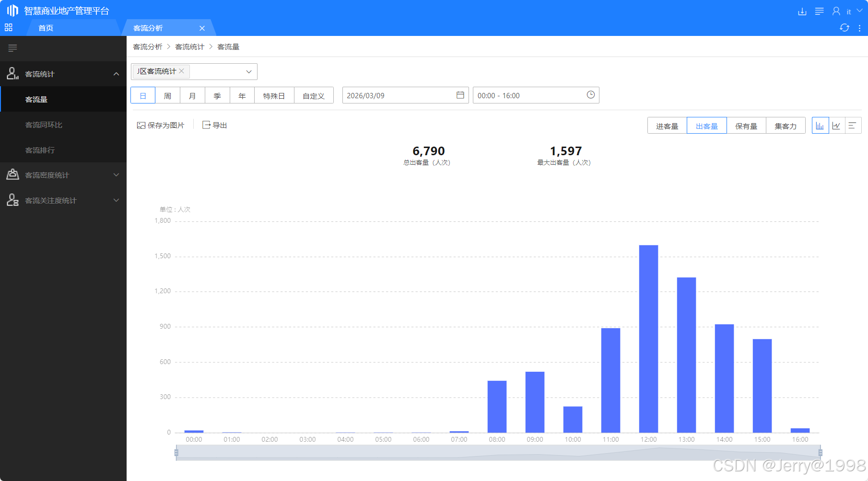
Task: Switch to 出客量 metric
Action: (707, 126)
